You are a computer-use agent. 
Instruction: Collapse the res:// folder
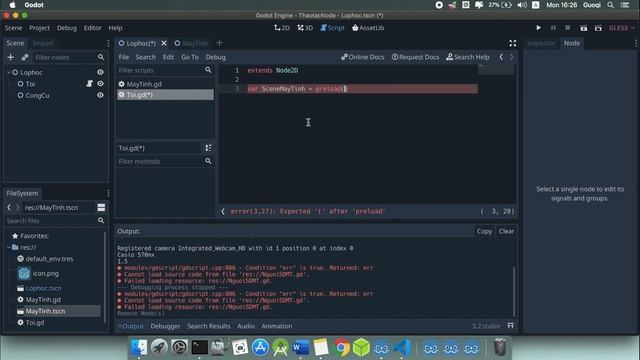[9, 247]
